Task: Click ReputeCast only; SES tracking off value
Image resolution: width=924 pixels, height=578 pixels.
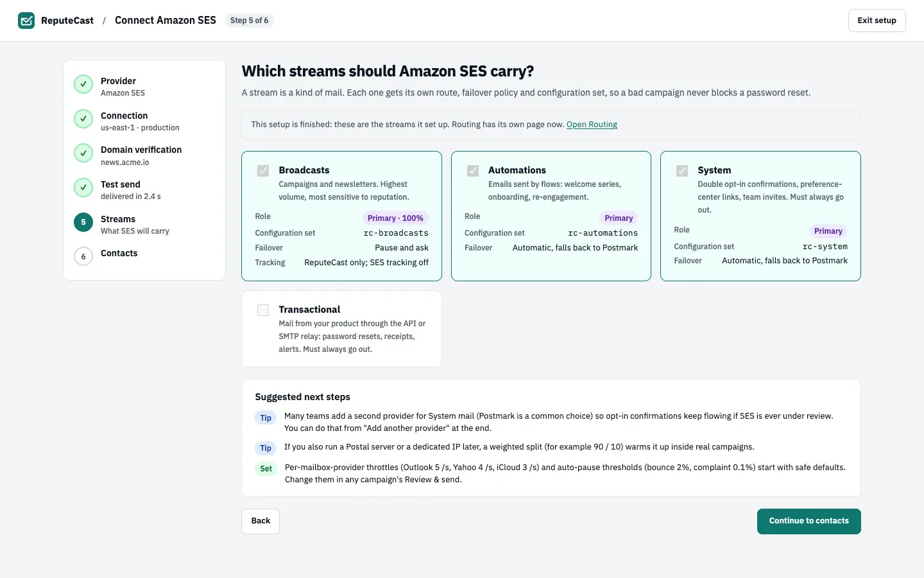Action: pyautogui.click(x=366, y=263)
